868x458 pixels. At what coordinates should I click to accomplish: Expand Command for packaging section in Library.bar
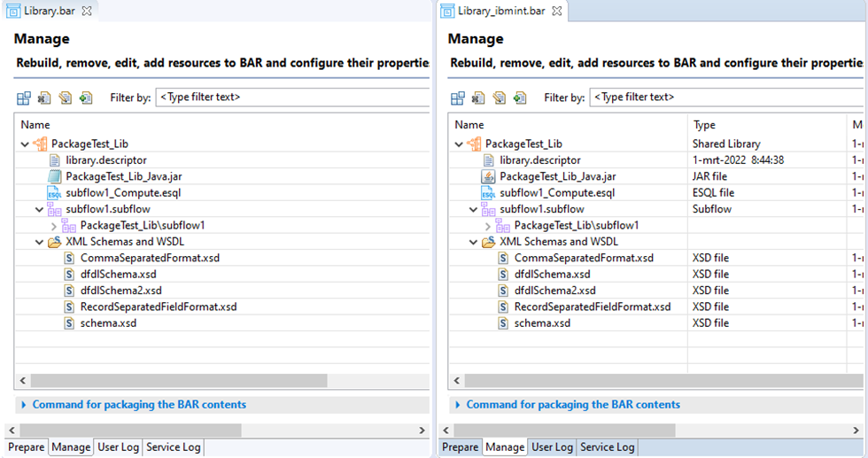tap(24, 405)
